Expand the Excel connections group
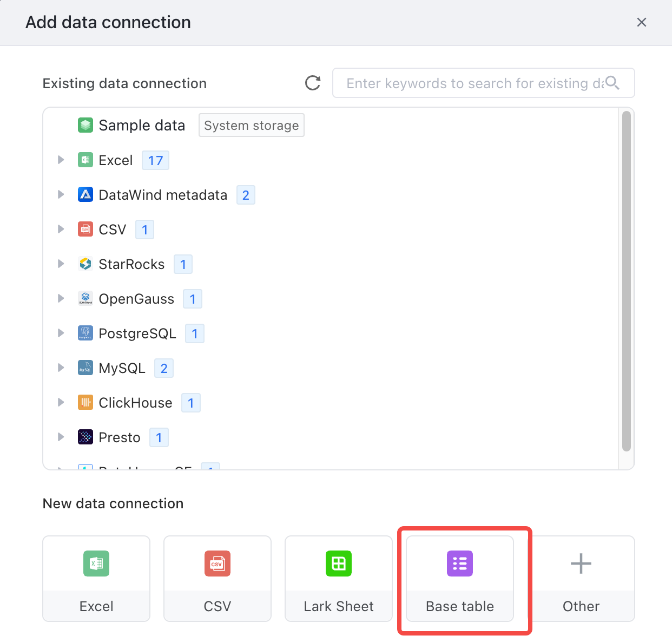This screenshot has width=672, height=642. [61, 160]
